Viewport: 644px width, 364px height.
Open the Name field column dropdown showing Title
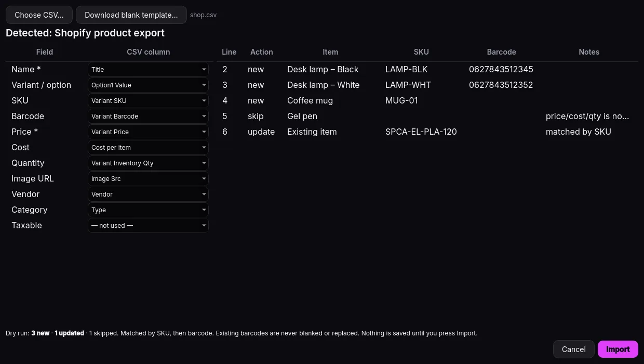point(148,70)
